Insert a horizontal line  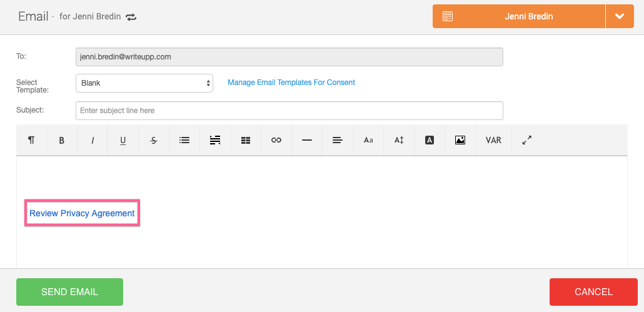tap(307, 140)
